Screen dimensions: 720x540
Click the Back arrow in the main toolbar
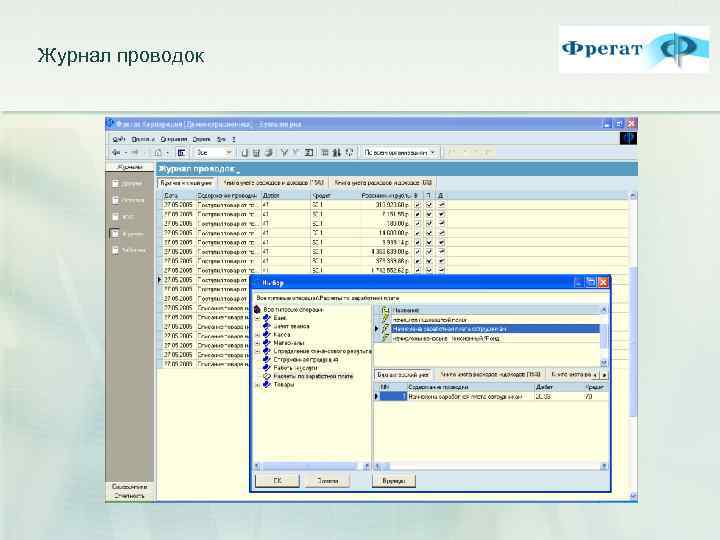coord(116,152)
